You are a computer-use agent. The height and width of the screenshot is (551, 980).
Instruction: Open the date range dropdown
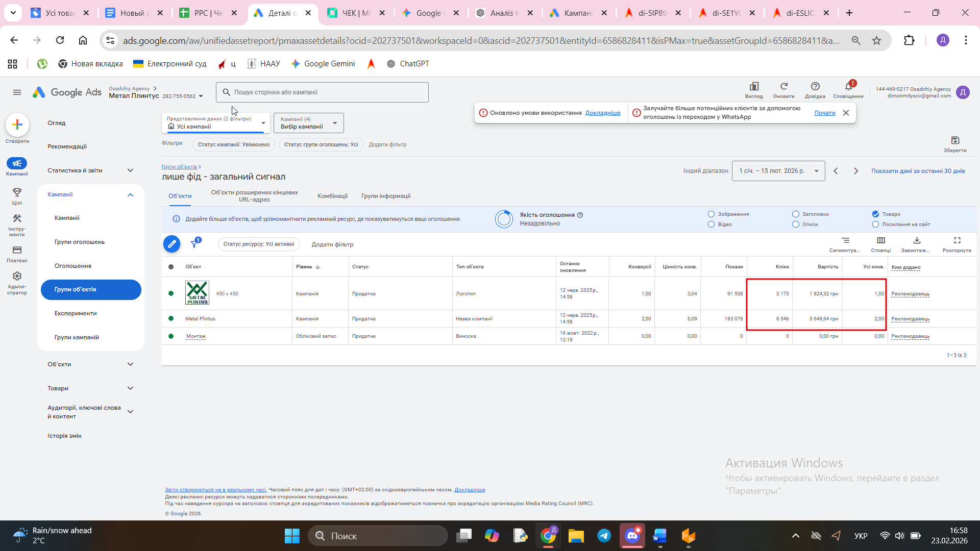[778, 171]
